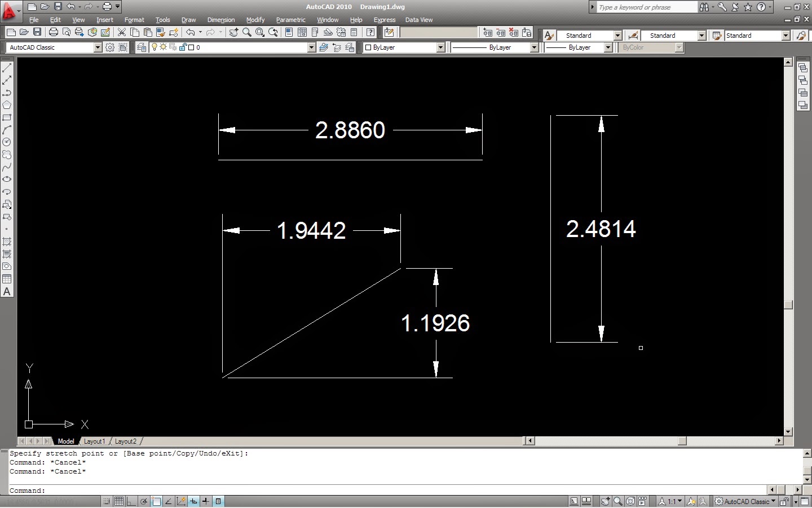Select the Multiline Text tool
Image resolution: width=812 pixels, height=508 pixels.
[7, 291]
